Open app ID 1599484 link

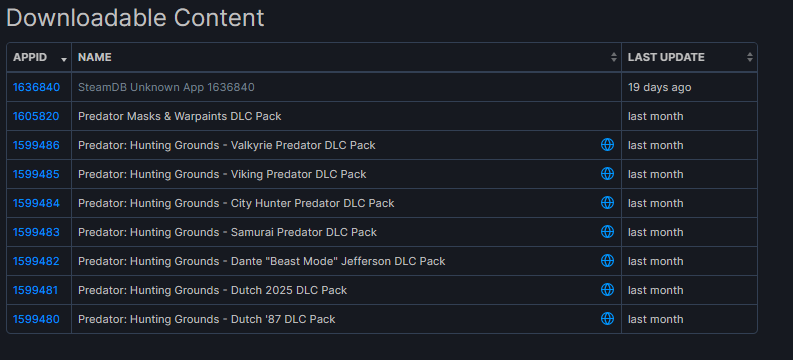coord(36,203)
